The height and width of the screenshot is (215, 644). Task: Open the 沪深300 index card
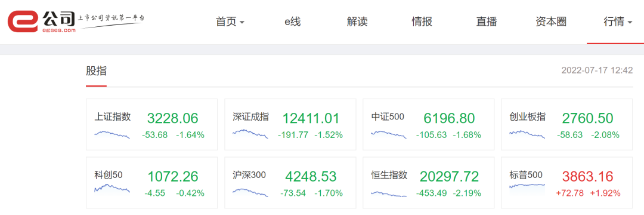click(x=290, y=183)
